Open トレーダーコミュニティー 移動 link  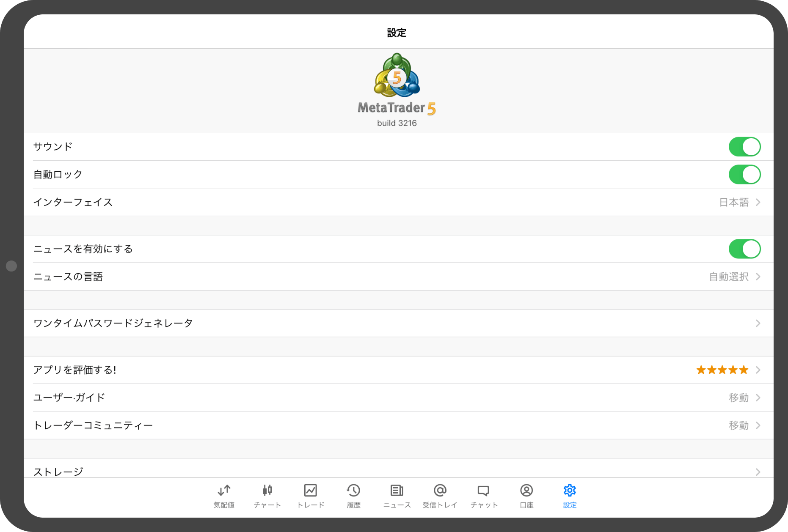pyautogui.click(x=739, y=425)
